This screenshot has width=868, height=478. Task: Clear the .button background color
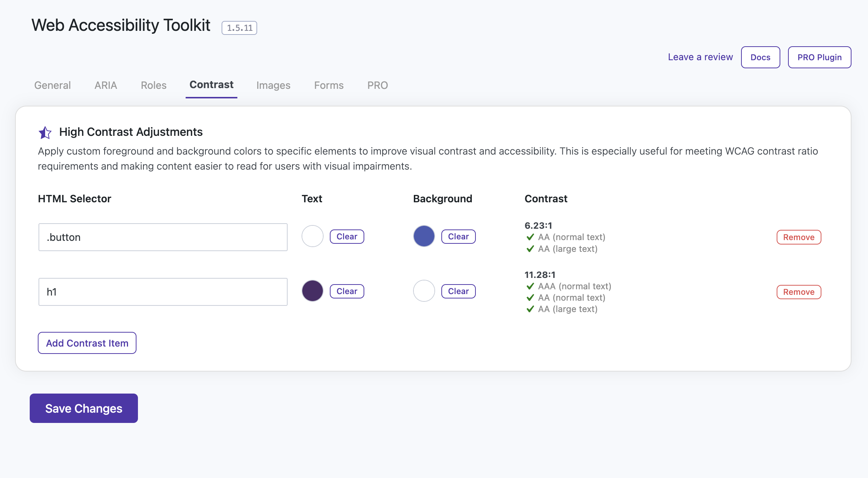(x=458, y=236)
